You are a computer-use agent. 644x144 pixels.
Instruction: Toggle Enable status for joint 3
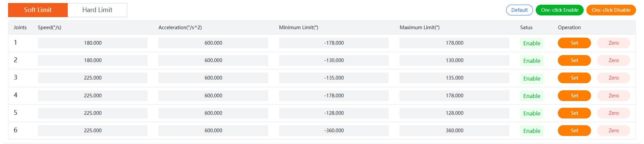[x=532, y=79]
